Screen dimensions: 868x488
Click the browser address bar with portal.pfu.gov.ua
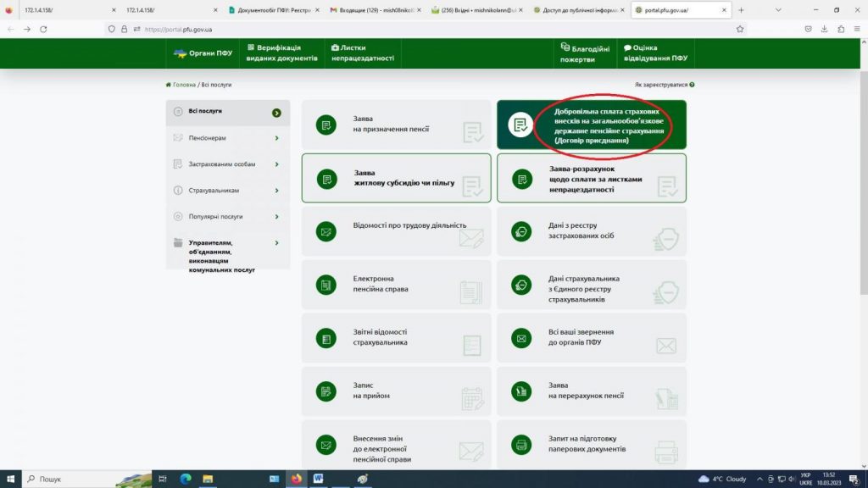point(424,29)
